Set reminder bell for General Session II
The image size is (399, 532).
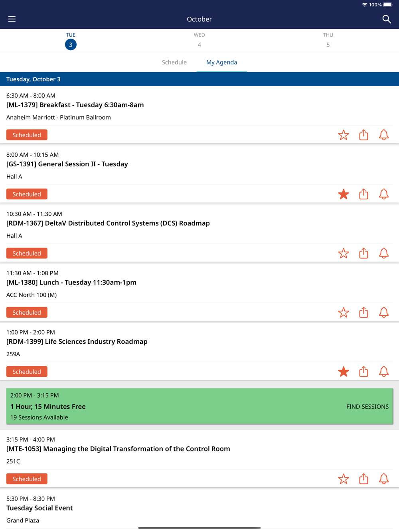(384, 194)
